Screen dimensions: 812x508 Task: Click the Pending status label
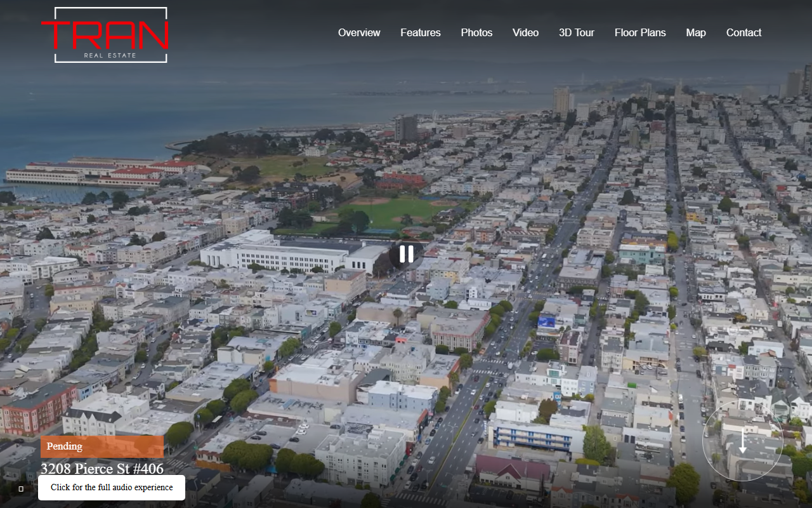(102, 446)
